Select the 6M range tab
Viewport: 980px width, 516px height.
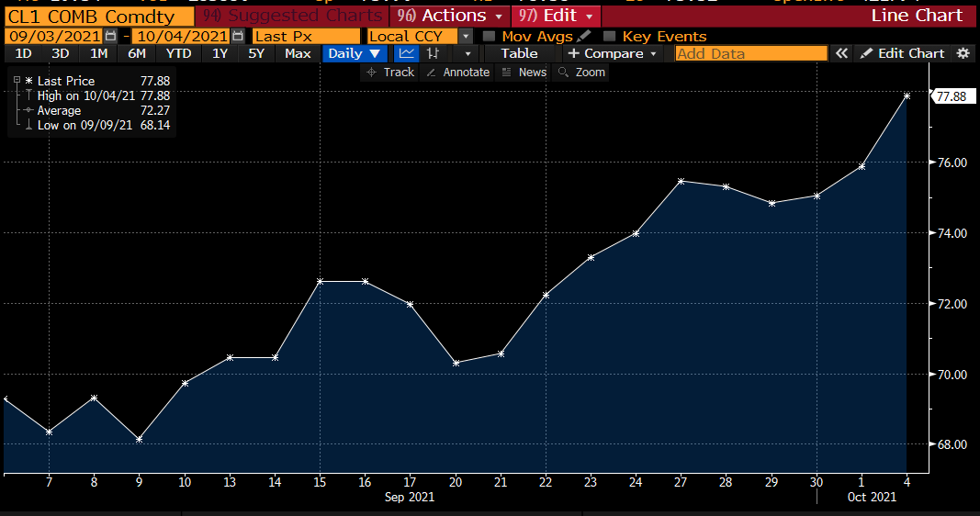pos(137,54)
